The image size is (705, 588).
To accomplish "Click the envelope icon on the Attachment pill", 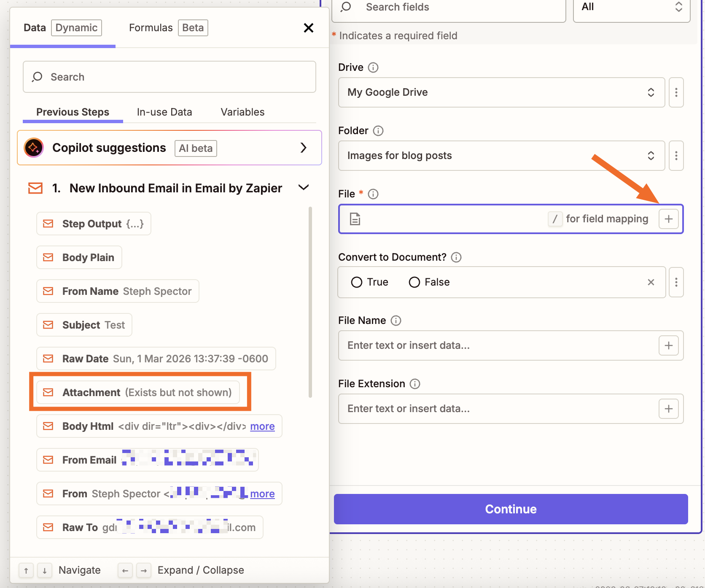I will click(x=48, y=392).
